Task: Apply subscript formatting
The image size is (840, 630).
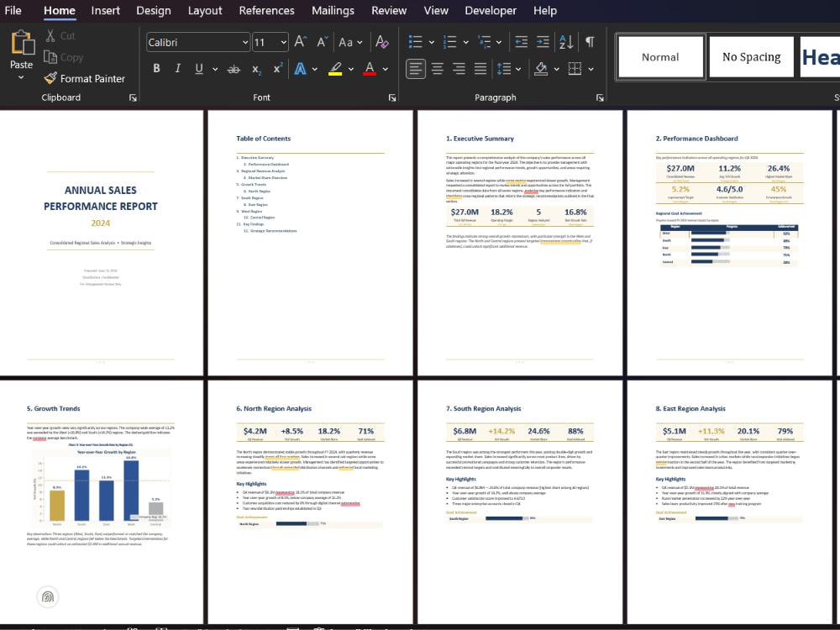Action: pyautogui.click(x=256, y=69)
